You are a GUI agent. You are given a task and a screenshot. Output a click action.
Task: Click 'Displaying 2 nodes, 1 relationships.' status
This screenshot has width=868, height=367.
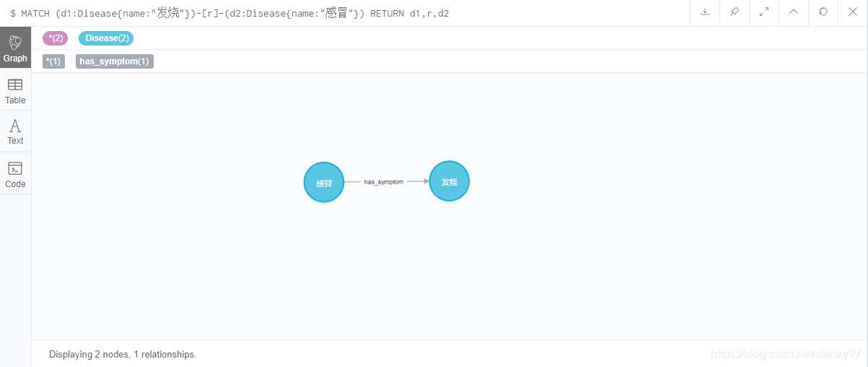(x=123, y=355)
